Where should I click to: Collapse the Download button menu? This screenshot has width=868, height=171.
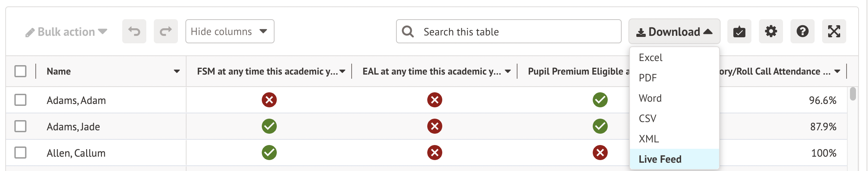click(x=674, y=32)
